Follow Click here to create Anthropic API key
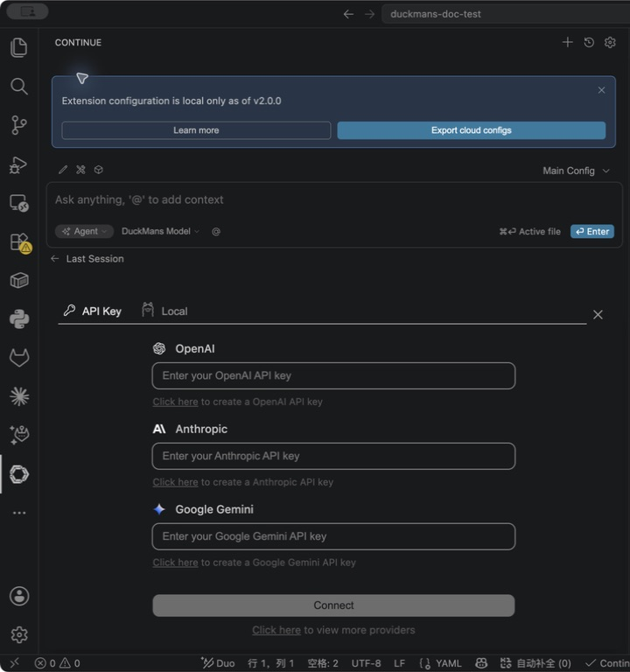Screen dimensions: 630x672 point(175,482)
